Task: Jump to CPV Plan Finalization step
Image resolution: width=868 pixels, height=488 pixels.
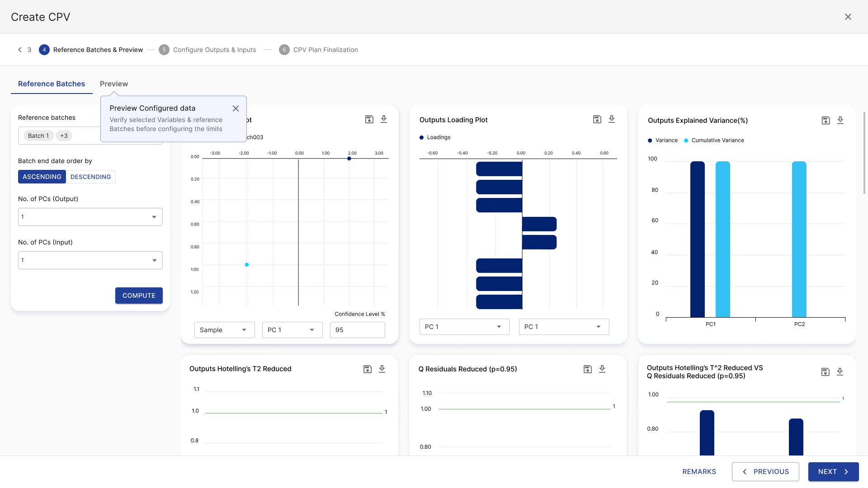Action: click(x=319, y=50)
